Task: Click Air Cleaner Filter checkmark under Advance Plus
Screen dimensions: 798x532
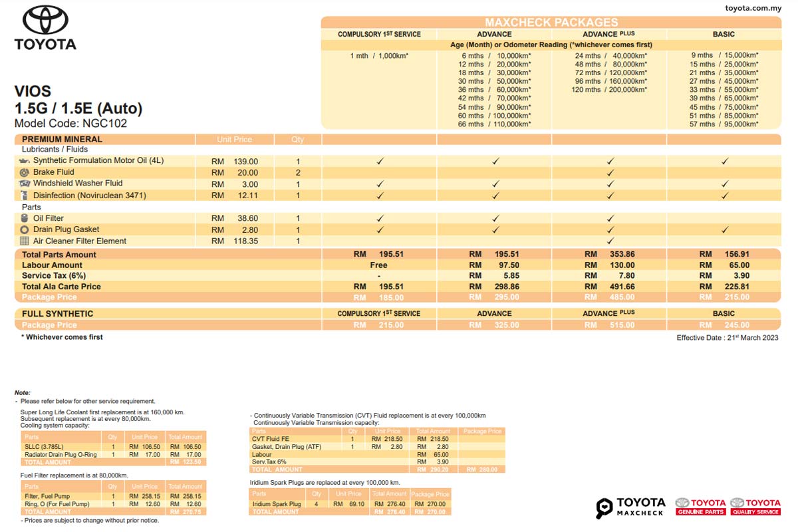Action: tap(610, 241)
